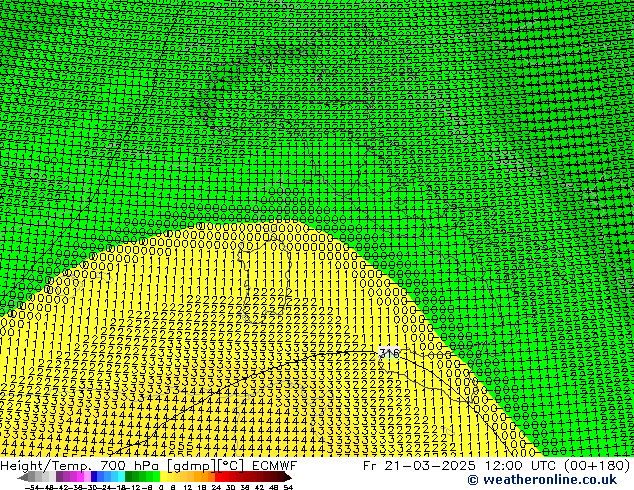Click the "316" height contour label

[x=389, y=353]
